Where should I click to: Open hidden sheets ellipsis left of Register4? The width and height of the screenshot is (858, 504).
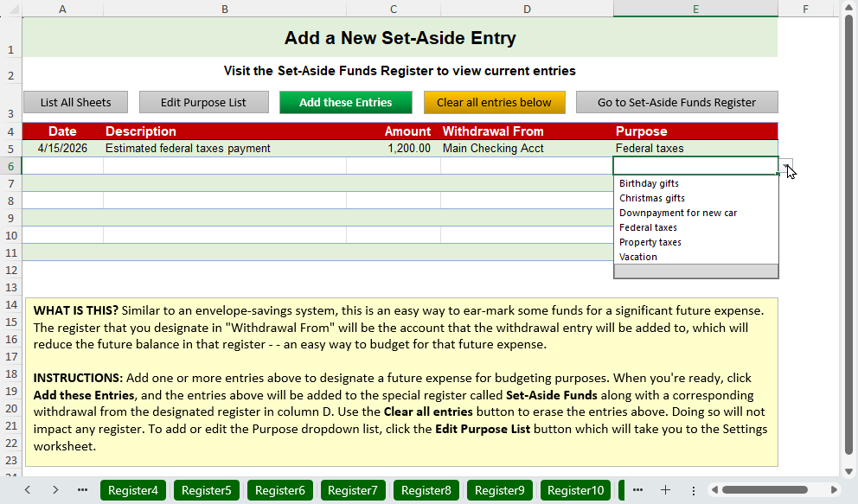point(83,490)
